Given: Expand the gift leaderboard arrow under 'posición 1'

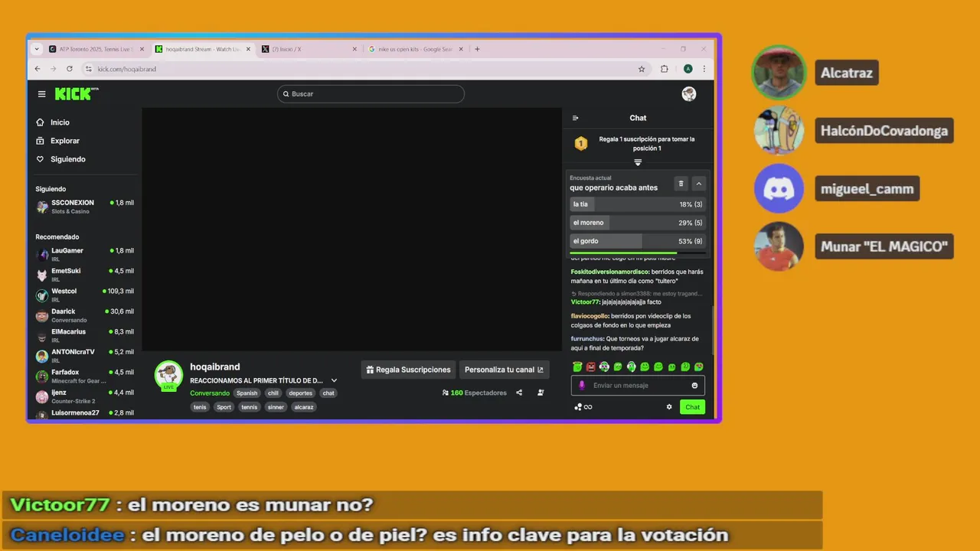Looking at the screenshot, I should tap(638, 162).
